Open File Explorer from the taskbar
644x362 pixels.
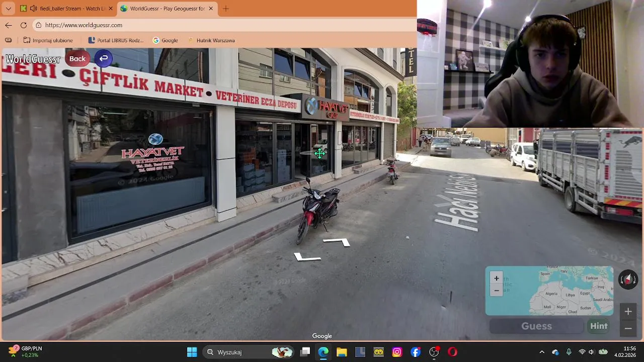[342, 352]
